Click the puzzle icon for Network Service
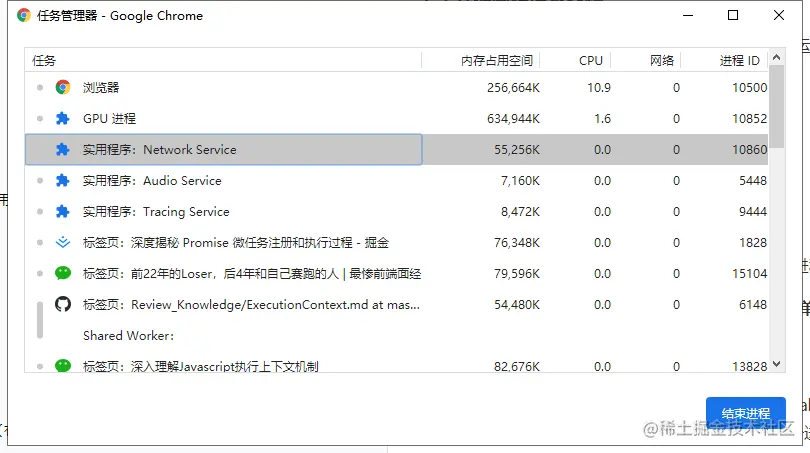This screenshot has height=453, width=810. 62,150
